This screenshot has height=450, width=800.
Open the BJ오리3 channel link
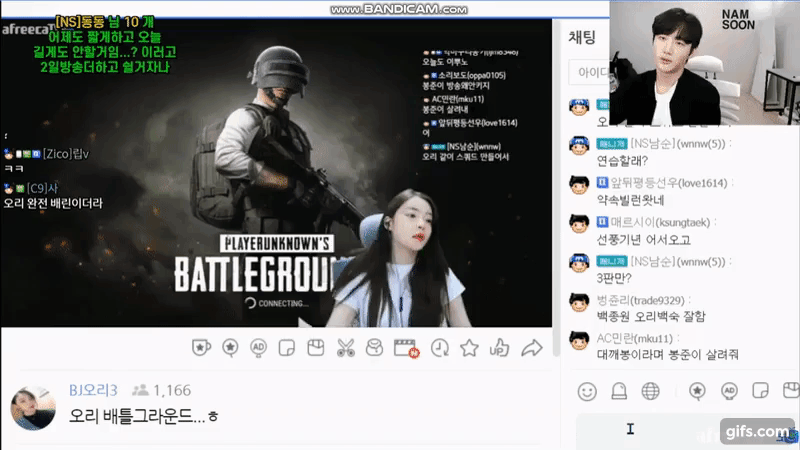coord(93,390)
